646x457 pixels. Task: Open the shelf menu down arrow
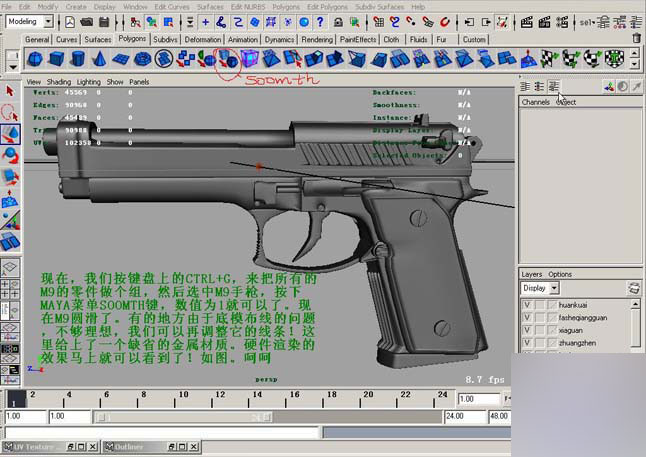pyautogui.click(x=13, y=66)
